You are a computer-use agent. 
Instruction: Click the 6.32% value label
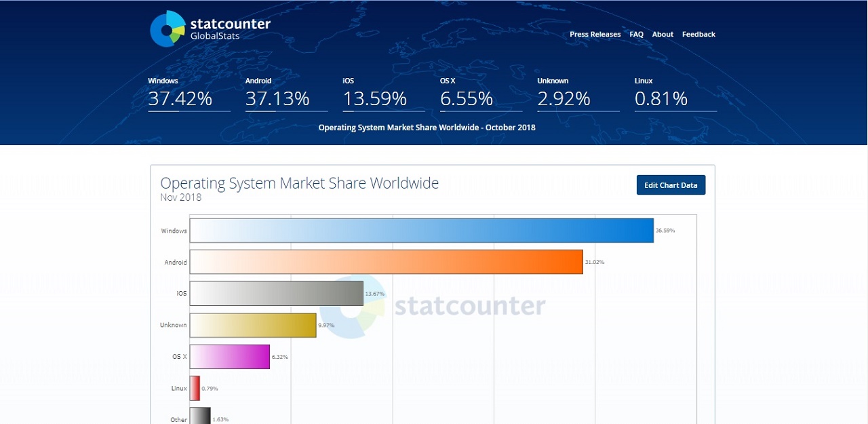tap(280, 357)
